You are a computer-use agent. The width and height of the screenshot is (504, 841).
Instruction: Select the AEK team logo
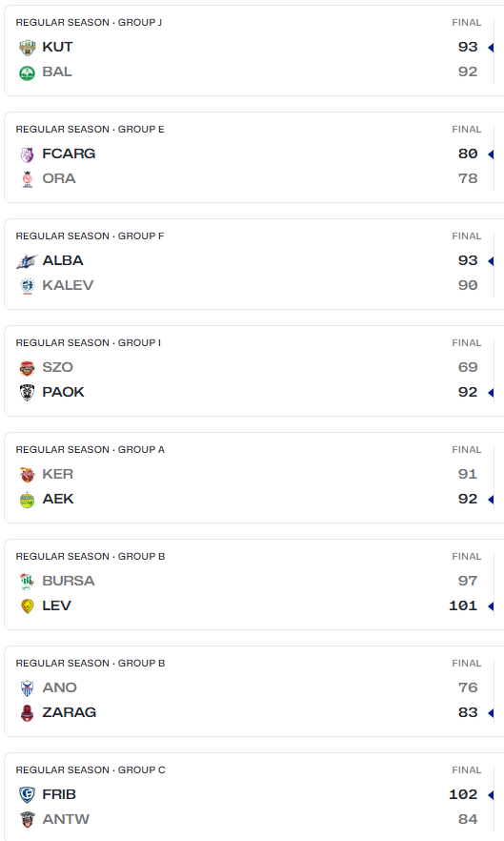pyautogui.click(x=28, y=500)
